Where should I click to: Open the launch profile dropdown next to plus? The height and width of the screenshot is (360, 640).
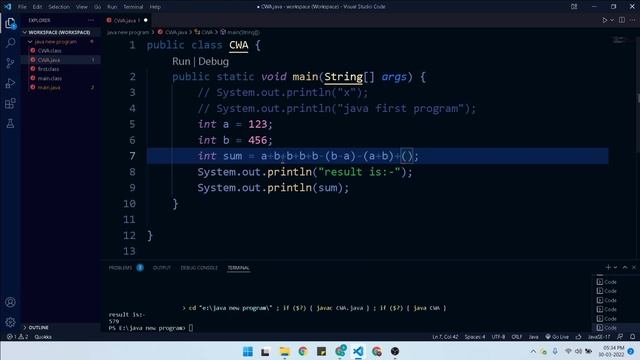615,267
